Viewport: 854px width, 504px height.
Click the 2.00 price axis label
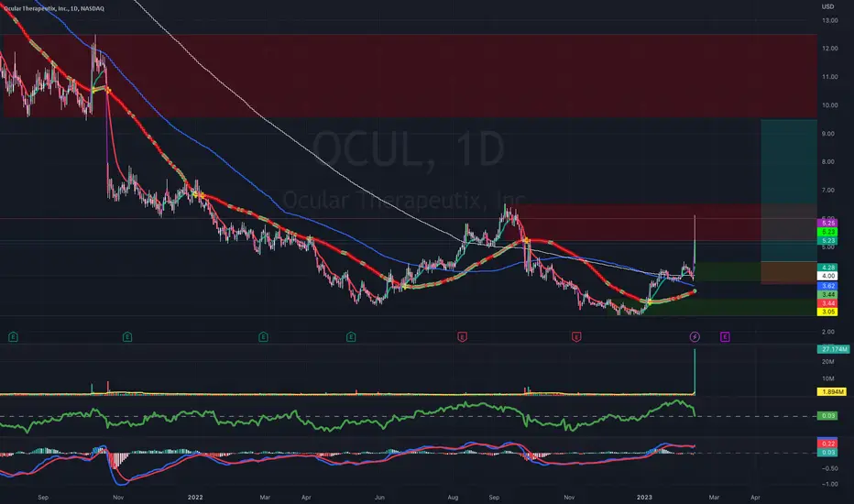[x=828, y=332]
